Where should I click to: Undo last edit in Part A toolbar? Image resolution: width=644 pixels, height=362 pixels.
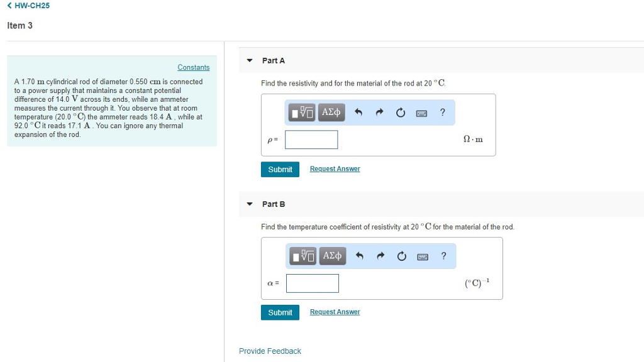pos(358,112)
